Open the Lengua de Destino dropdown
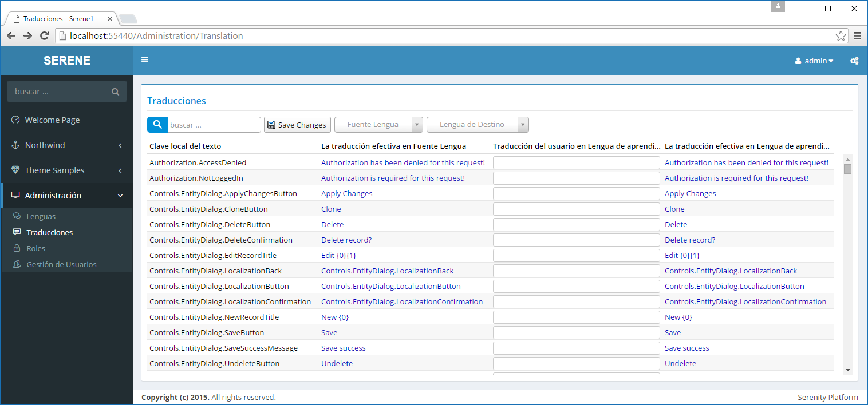 coord(477,125)
